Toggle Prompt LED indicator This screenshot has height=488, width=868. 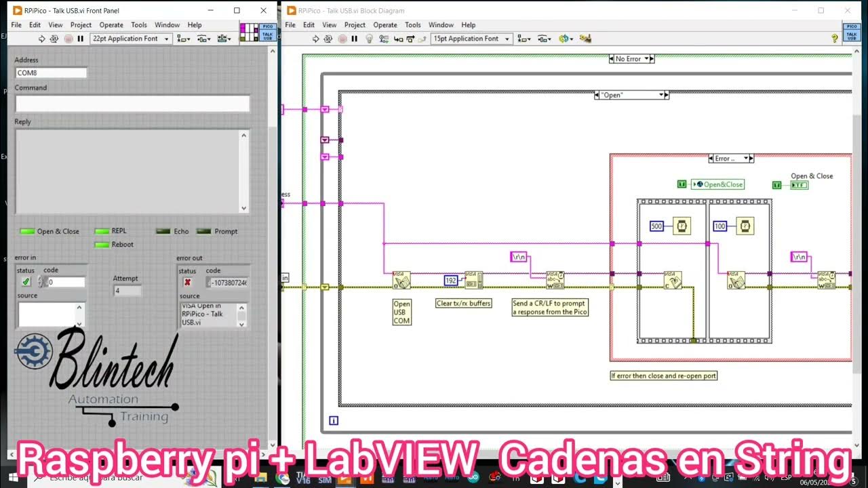click(x=204, y=231)
